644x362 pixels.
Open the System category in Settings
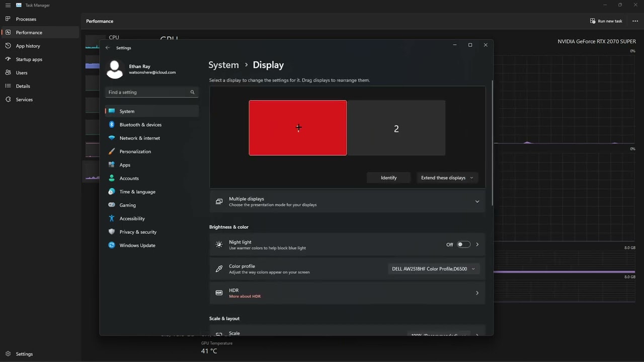[152, 111]
